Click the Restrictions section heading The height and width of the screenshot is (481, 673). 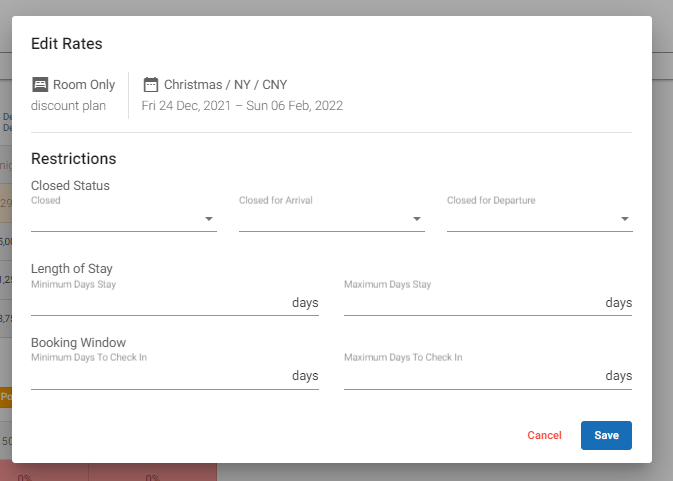(74, 158)
